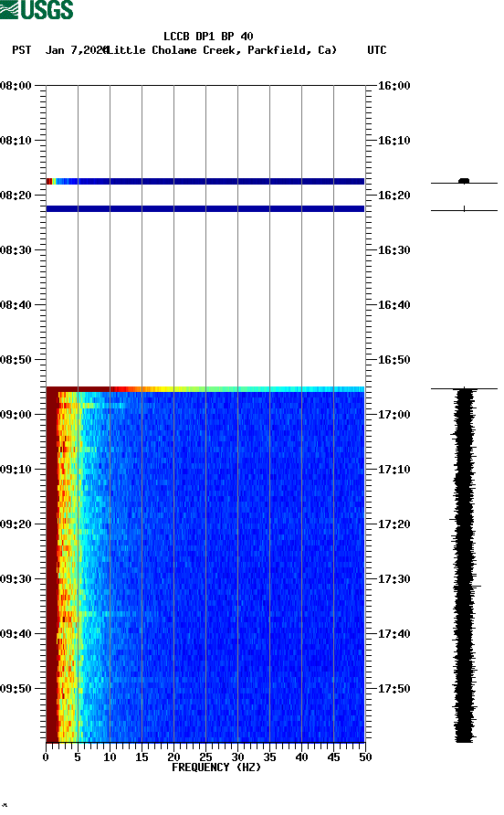Click the 17:50 UTC time label
Screen dimensions: 504x815
pyautogui.click(x=394, y=689)
